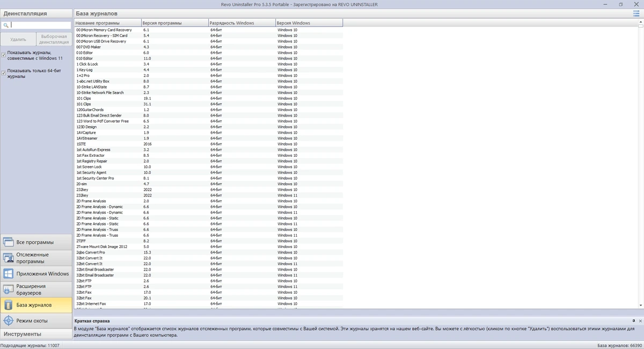Select the 1st Screen Lock row
644x349 pixels.
coord(208,166)
